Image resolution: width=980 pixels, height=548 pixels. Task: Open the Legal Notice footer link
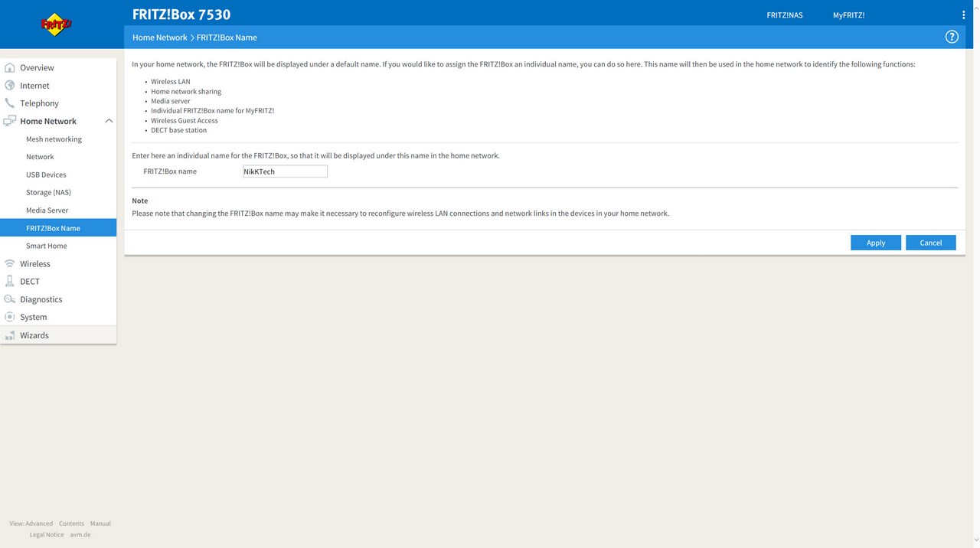click(47, 535)
